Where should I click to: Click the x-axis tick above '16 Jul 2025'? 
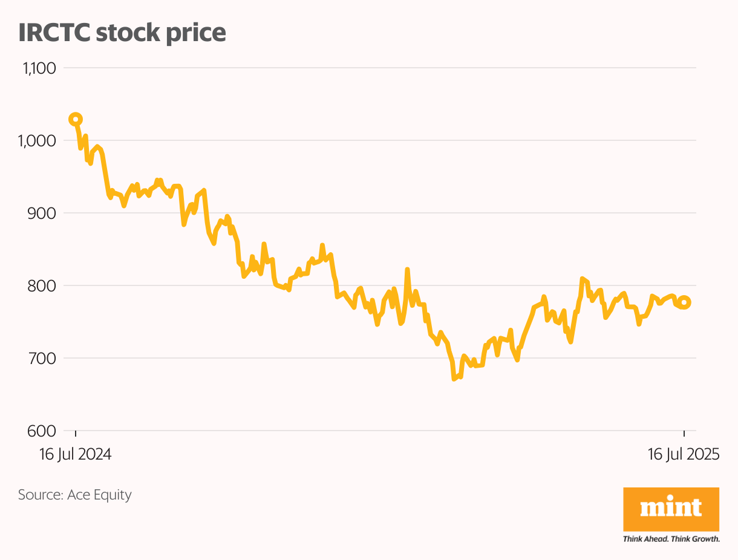(684, 433)
